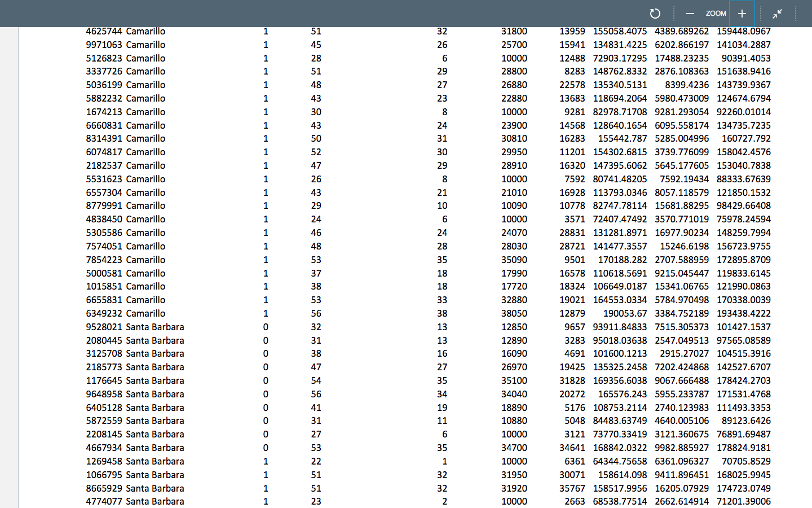Click value 35767 in row 8665929

tap(572, 488)
